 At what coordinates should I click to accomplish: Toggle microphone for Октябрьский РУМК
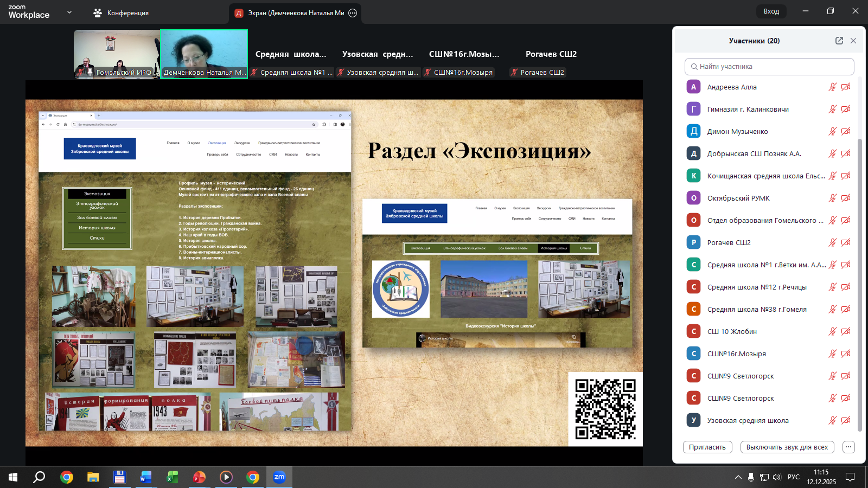tap(832, 198)
